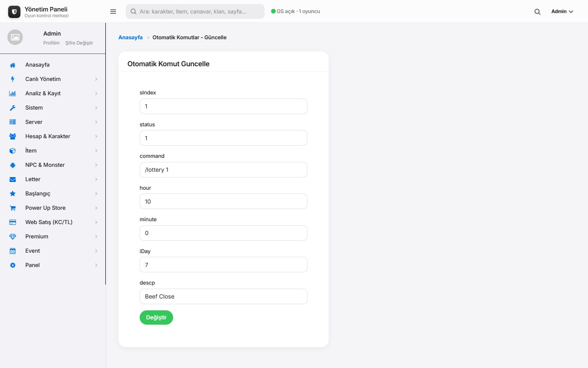The width and height of the screenshot is (588, 368).
Task: Expand the Hesap & Karakter submenu chevron
Action: [96, 137]
